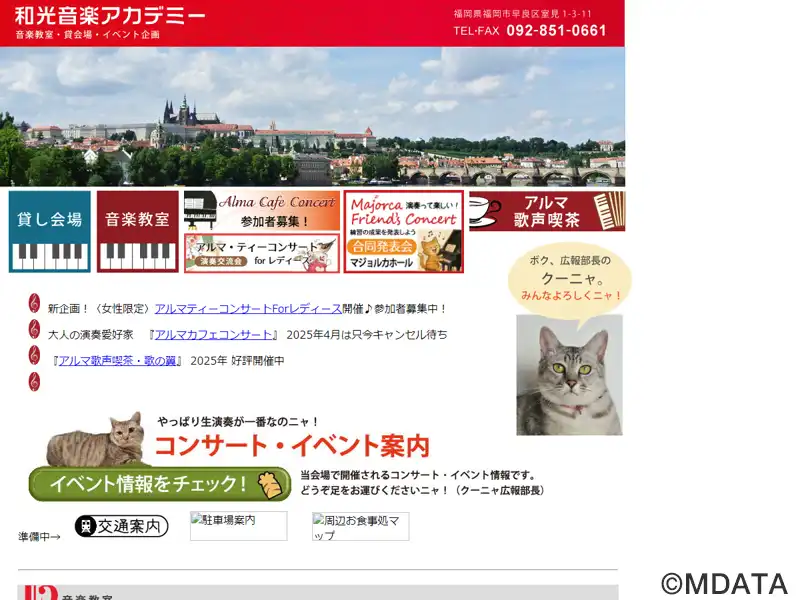Click the green イベント情報をチェック button
This screenshot has width=800, height=600.
click(160, 484)
